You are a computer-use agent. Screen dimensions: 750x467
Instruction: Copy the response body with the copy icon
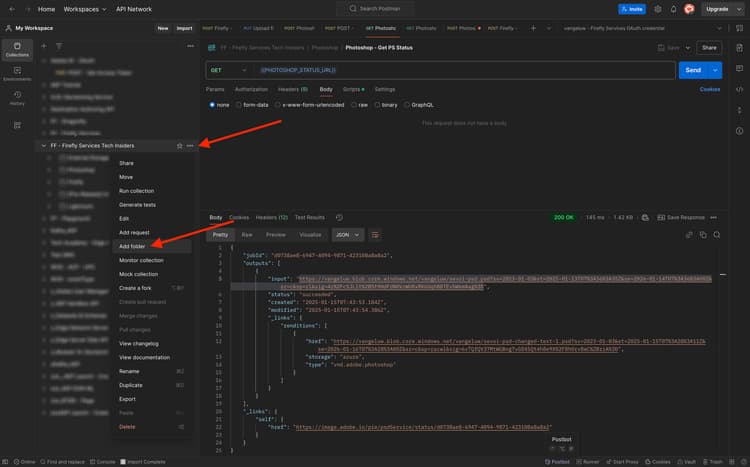[x=703, y=235]
